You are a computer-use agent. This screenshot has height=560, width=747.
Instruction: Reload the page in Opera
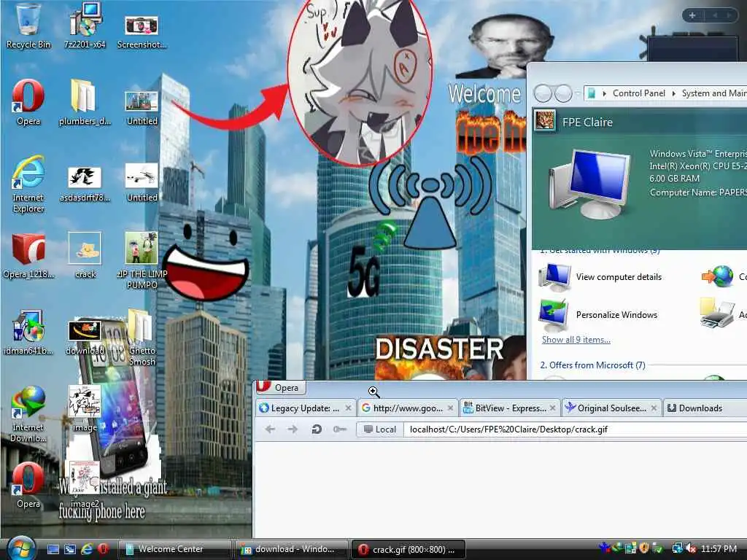coord(317,429)
